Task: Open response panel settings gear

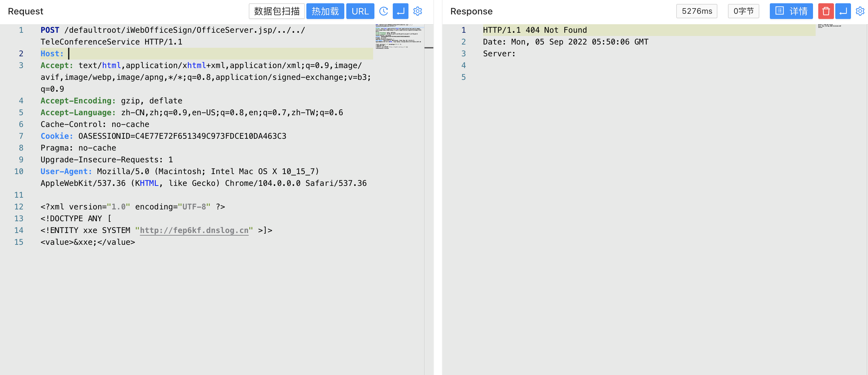Action: [x=859, y=11]
